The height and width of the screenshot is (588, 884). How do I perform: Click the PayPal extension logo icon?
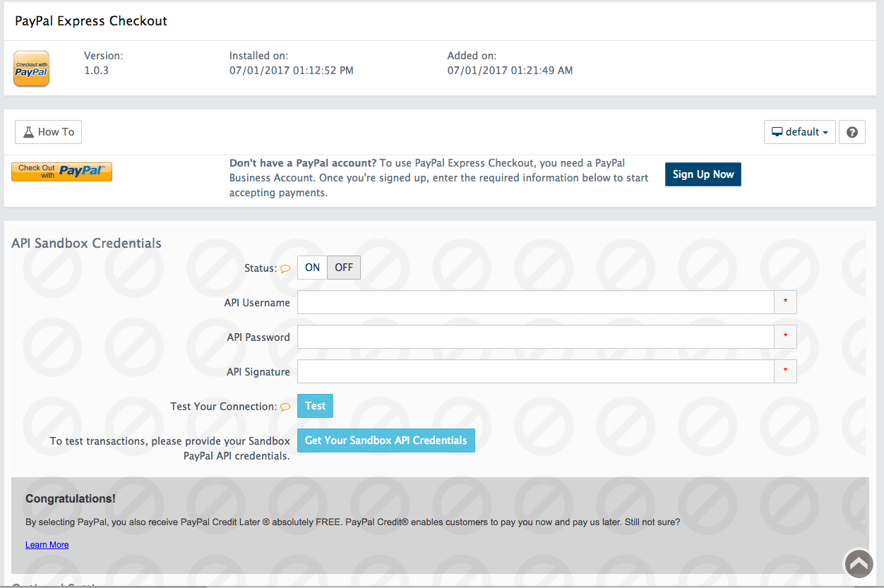pyautogui.click(x=32, y=68)
